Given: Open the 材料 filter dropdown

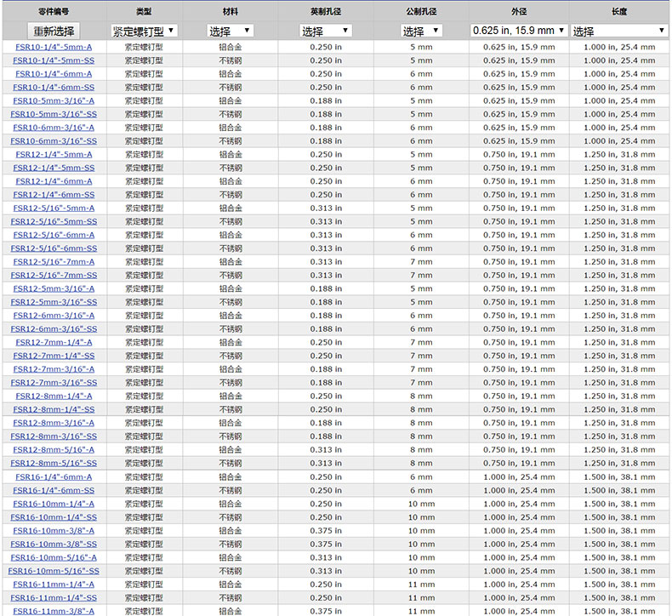Looking at the screenshot, I should (x=230, y=31).
